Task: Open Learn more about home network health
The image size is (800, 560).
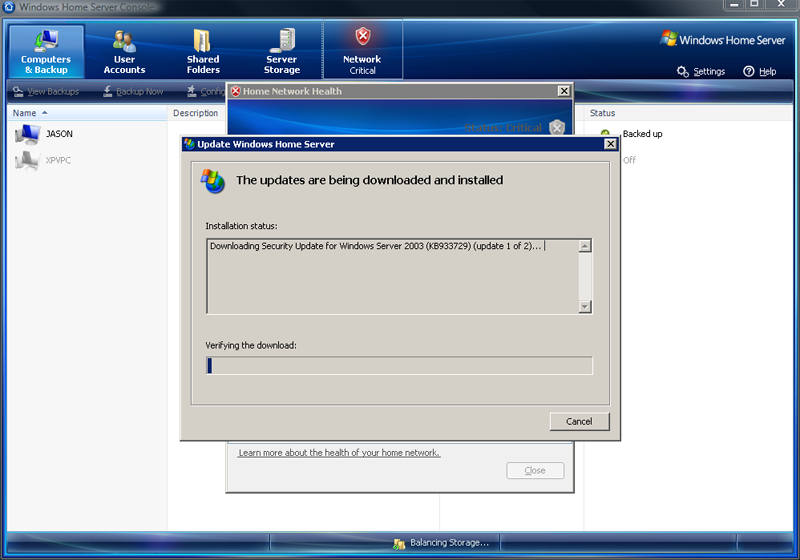Action: (x=339, y=452)
